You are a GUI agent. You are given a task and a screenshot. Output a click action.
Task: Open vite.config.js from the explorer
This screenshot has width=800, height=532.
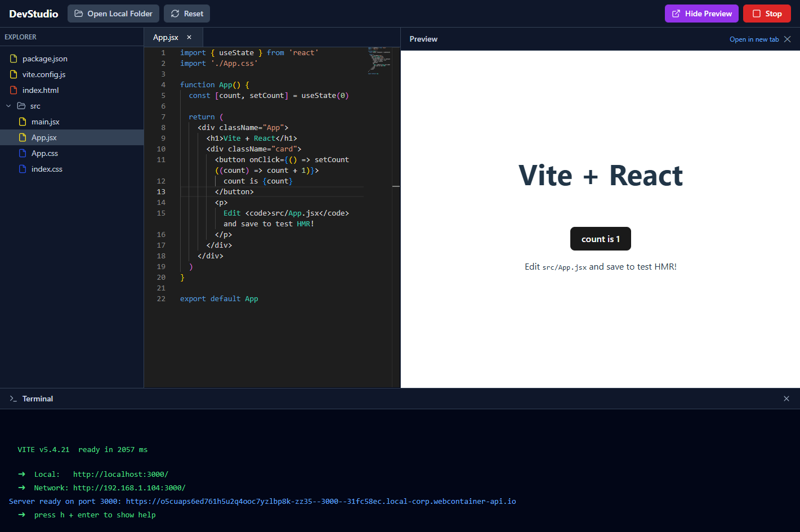point(44,74)
